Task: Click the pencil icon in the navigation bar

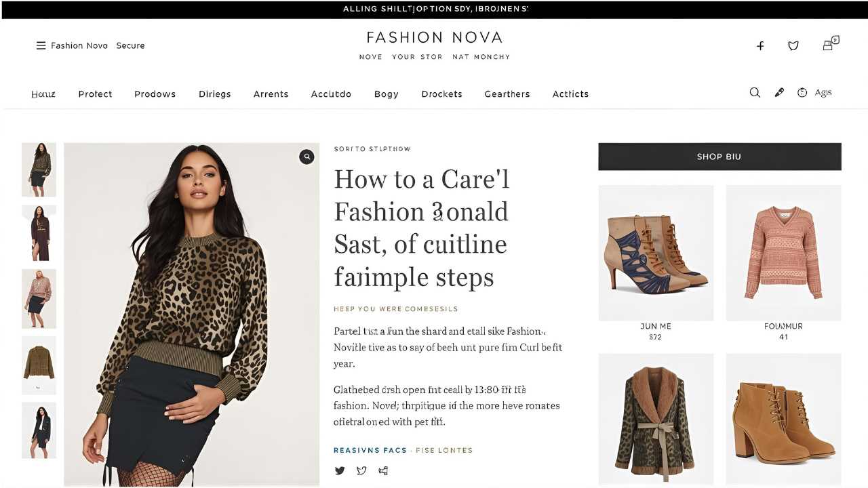Action: pos(778,92)
